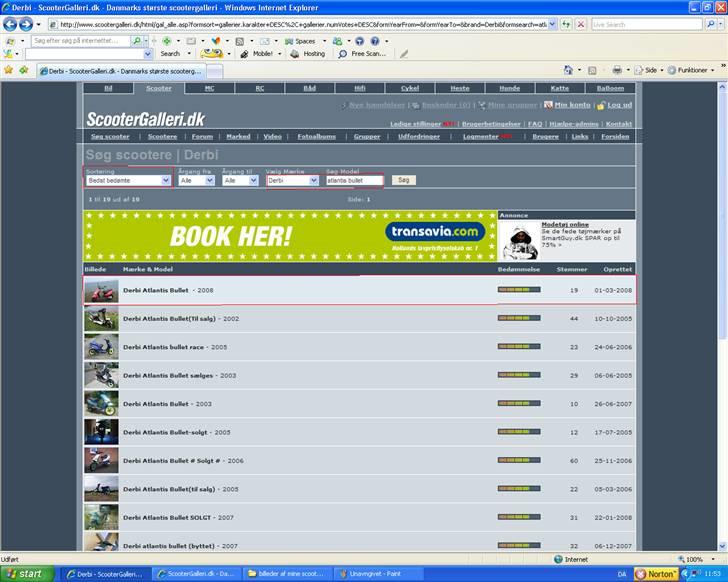Open the Sortering dropdown
The width and height of the screenshot is (728, 582).
point(129,180)
